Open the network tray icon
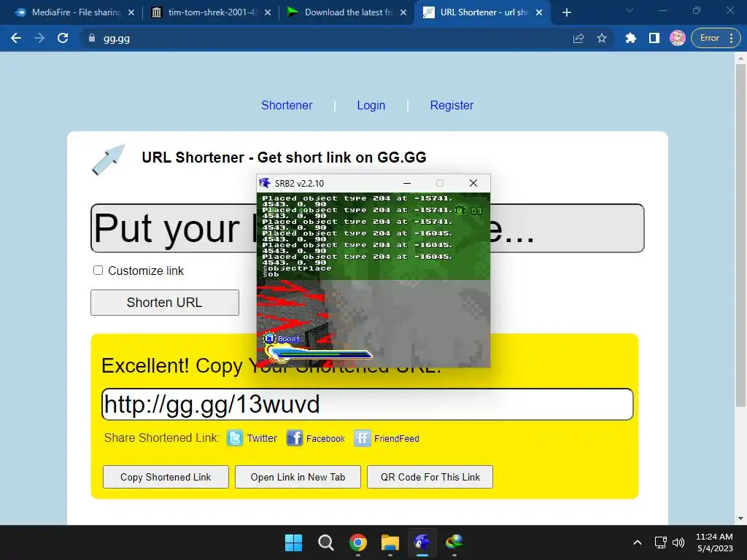The width and height of the screenshot is (747, 560). coord(660,542)
